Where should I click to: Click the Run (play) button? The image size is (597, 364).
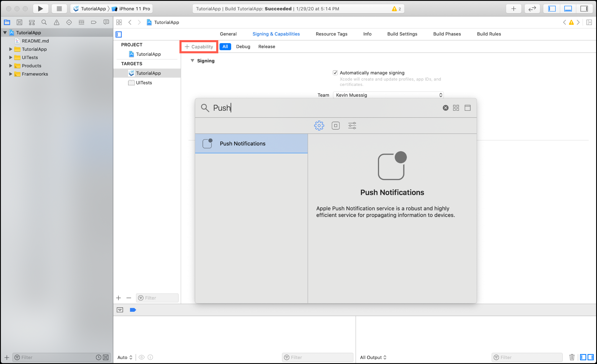[x=40, y=9]
